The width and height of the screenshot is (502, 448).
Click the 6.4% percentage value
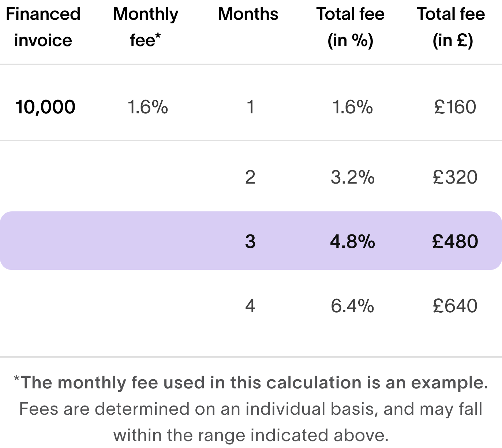(x=352, y=306)
